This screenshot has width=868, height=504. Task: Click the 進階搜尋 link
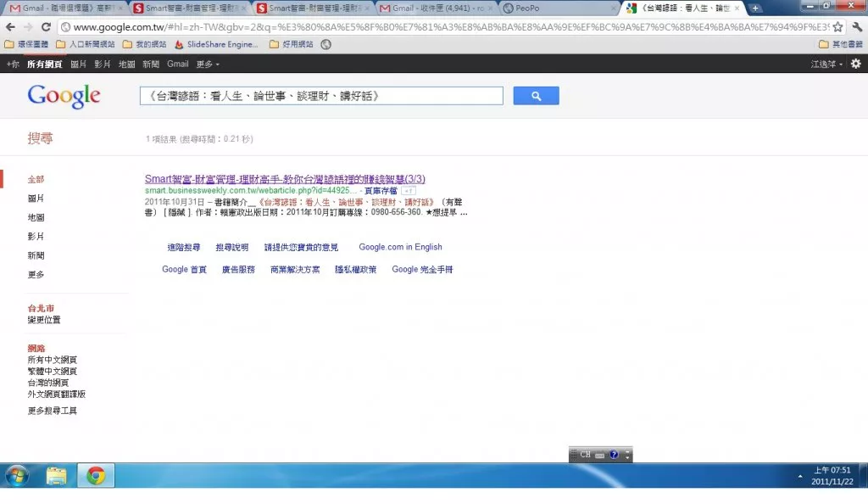pos(184,247)
